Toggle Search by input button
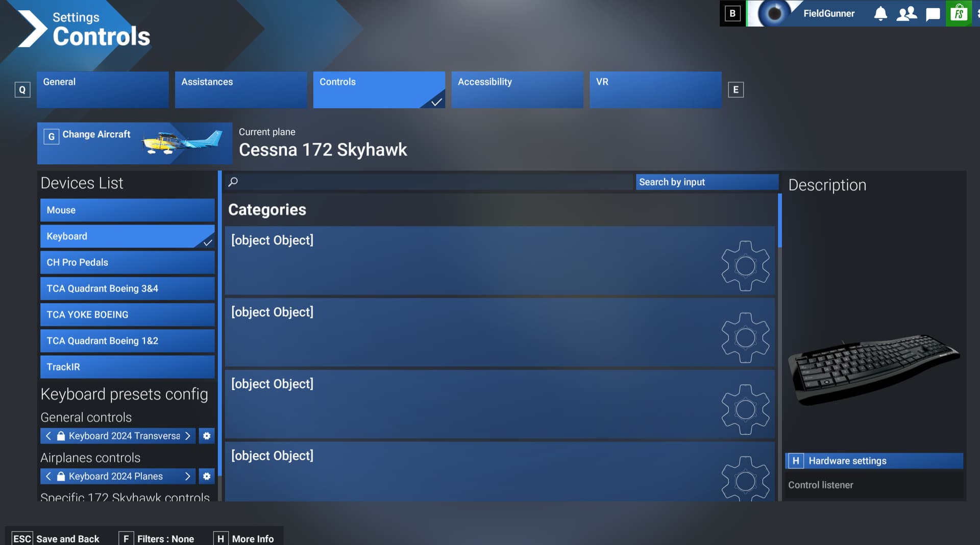 click(x=707, y=182)
